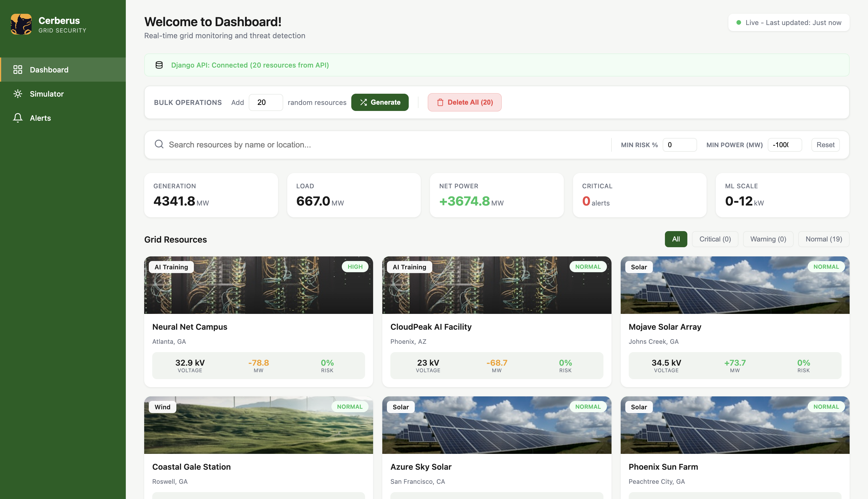The width and height of the screenshot is (868, 499).
Task: Click the Reset filters button
Action: [825, 145]
